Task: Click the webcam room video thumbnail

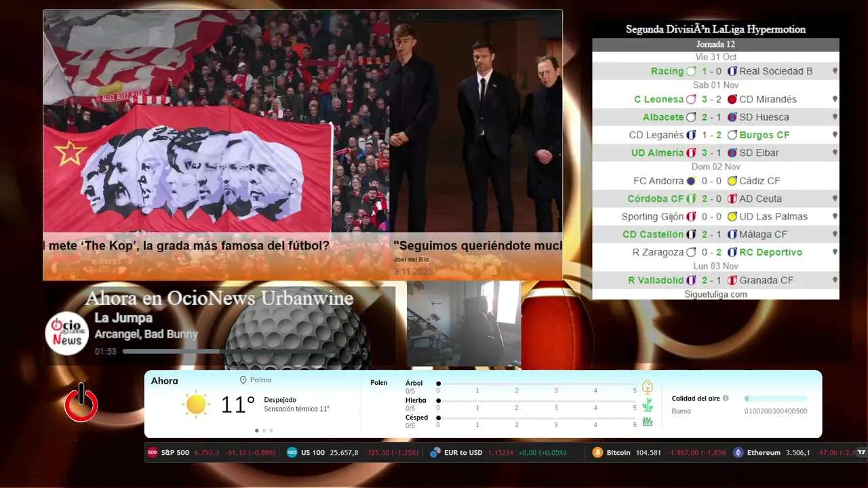Action: pyautogui.click(x=464, y=324)
